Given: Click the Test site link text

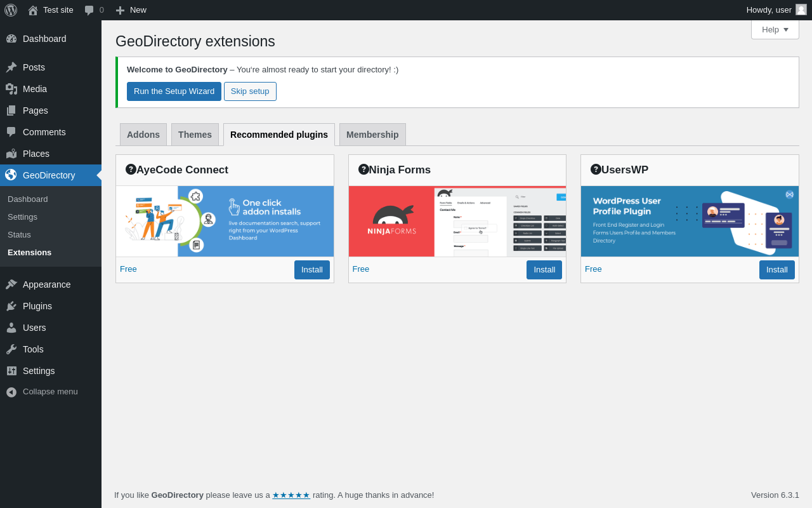Looking at the screenshot, I should tap(58, 10).
